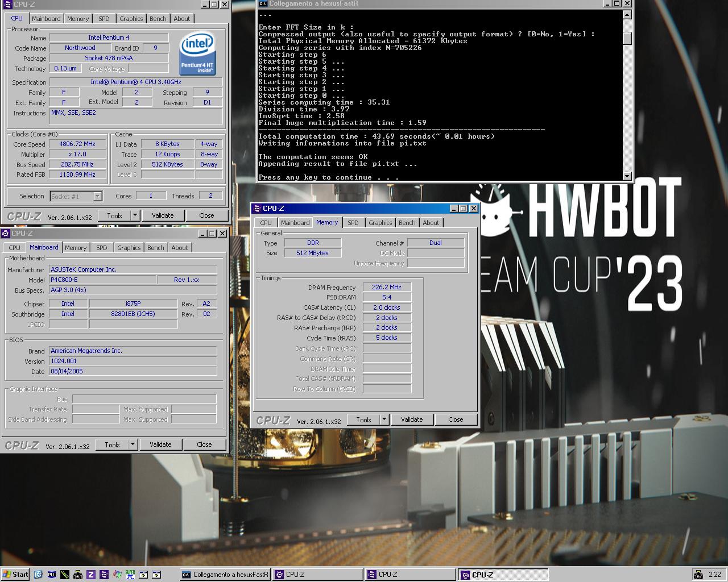Viewport: 728px width, 582px height.
Task: Switch to Collegamento a hexusFastR taskbar button
Action: (x=226, y=575)
